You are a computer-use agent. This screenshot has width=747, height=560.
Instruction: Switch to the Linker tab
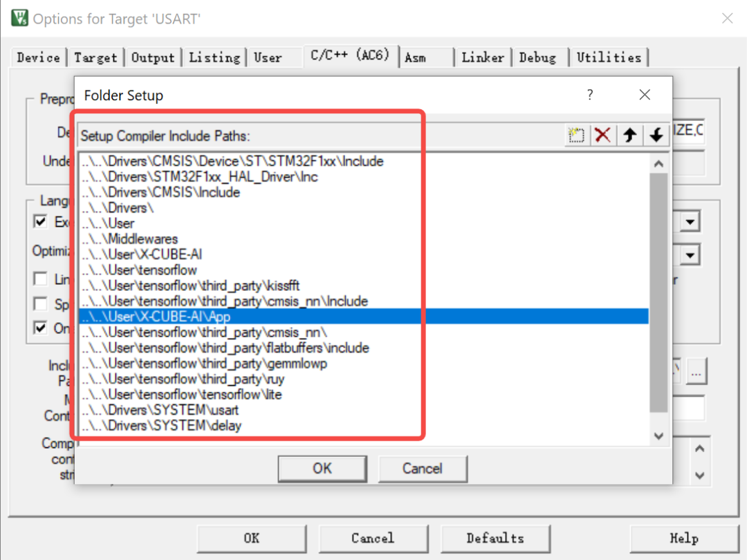pos(483,57)
